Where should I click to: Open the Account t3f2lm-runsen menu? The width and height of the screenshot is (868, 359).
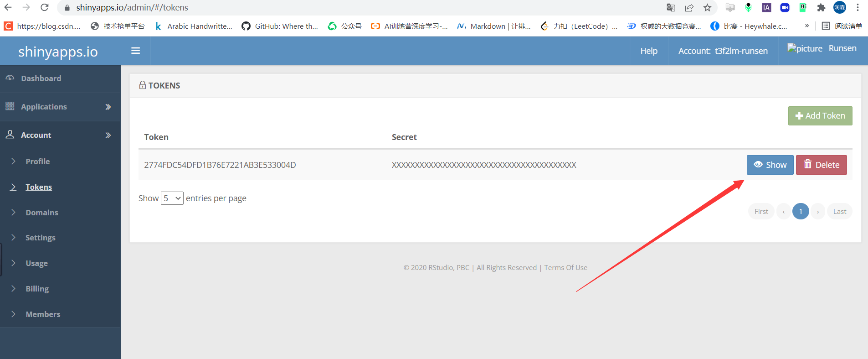pyautogui.click(x=723, y=51)
